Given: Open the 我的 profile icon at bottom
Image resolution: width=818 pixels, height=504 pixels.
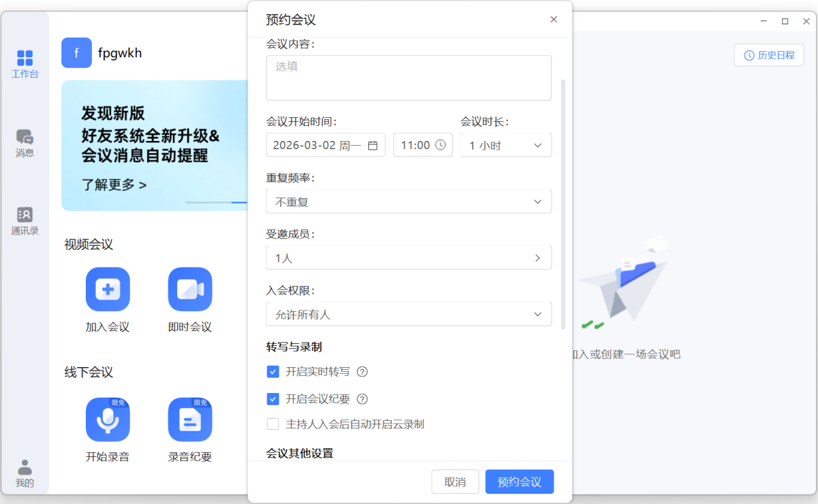Looking at the screenshot, I should pyautogui.click(x=25, y=471).
